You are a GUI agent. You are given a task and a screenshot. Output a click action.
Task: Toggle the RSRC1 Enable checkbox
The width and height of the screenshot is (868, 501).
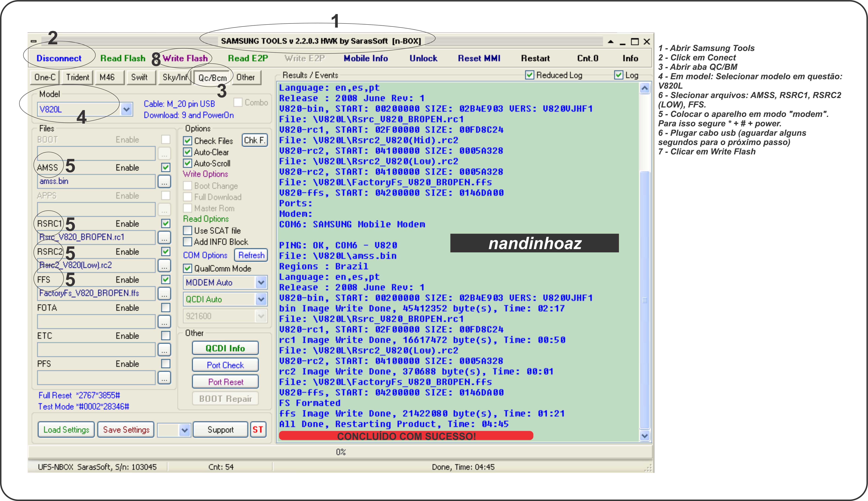(166, 223)
